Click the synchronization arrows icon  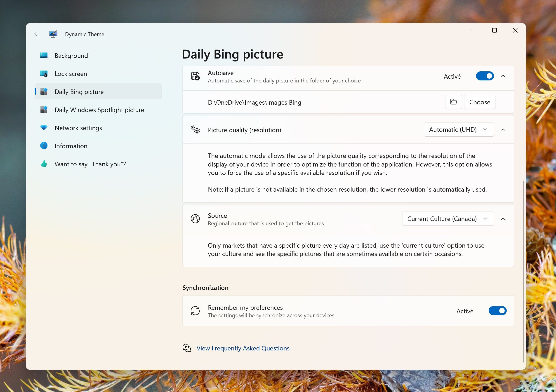(195, 311)
